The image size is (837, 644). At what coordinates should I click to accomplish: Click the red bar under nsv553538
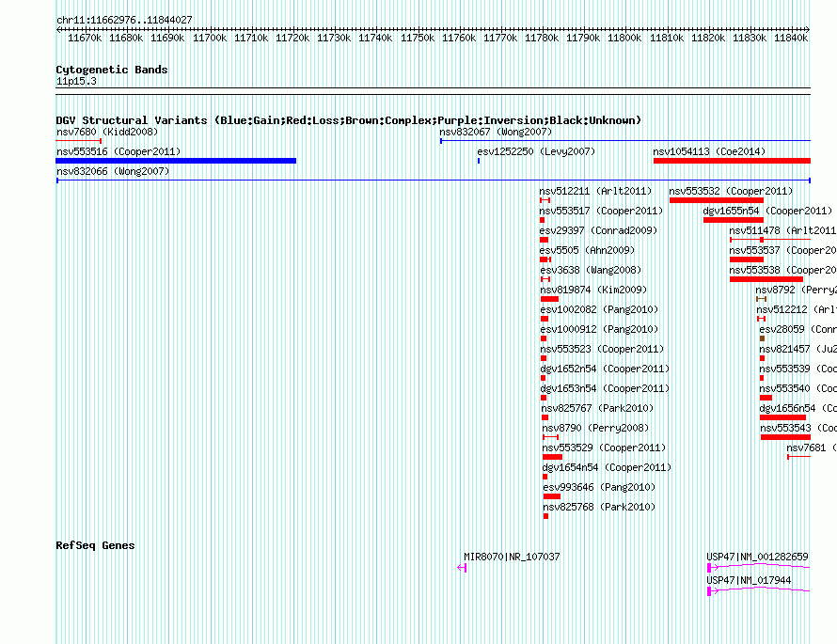pos(766,279)
